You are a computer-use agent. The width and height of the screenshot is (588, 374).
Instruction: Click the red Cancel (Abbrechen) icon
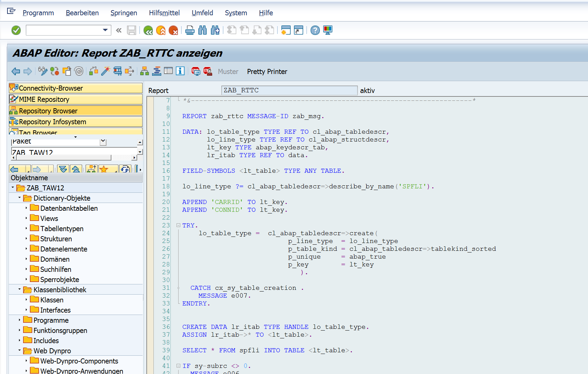coord(173,31)
